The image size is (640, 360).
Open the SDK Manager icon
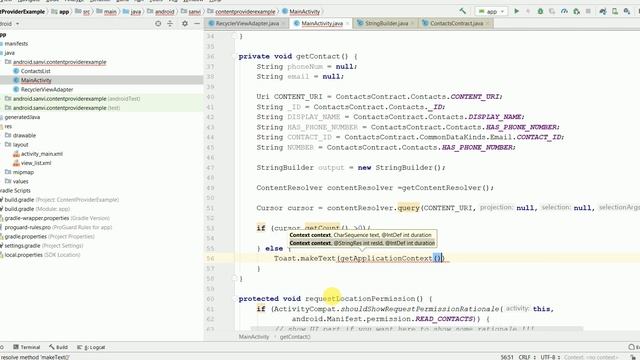(627, 11)
